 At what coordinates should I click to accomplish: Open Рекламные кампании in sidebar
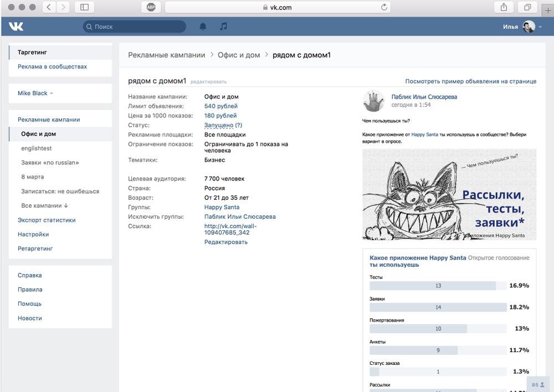click(x=49, y=120)
